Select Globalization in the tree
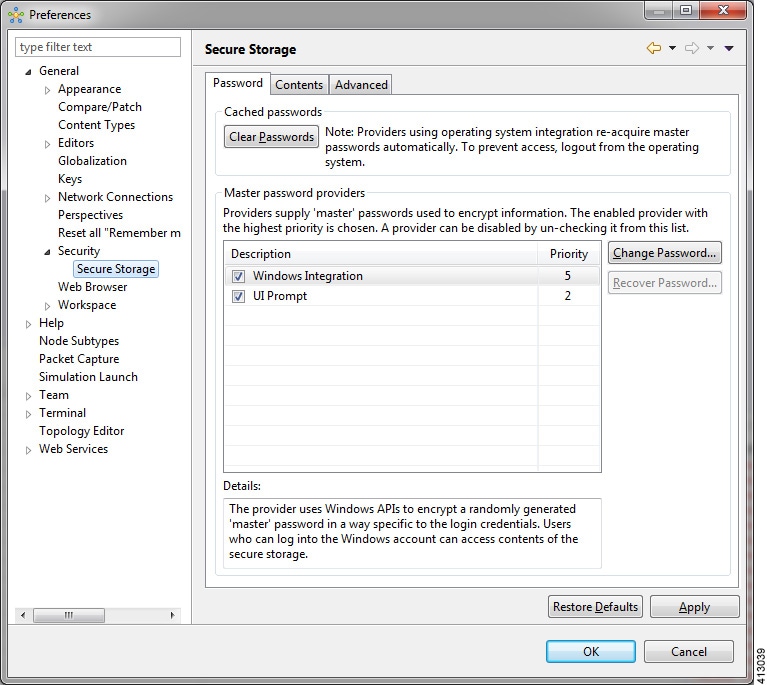 92,161
